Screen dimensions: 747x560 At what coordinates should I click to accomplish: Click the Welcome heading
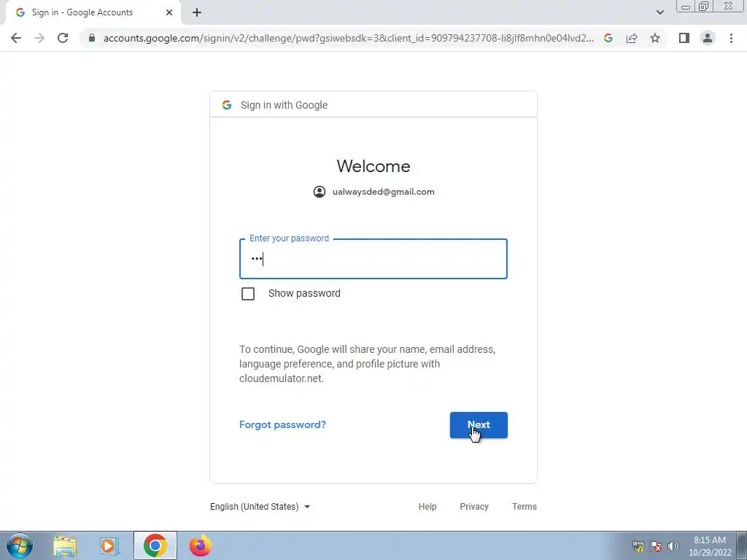pos(373,166)
